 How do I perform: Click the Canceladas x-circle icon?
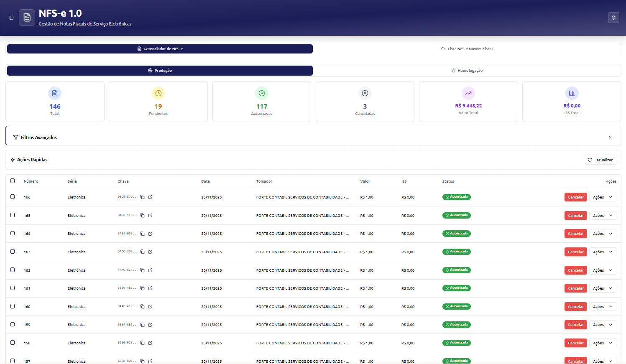[x=365, y=93]
